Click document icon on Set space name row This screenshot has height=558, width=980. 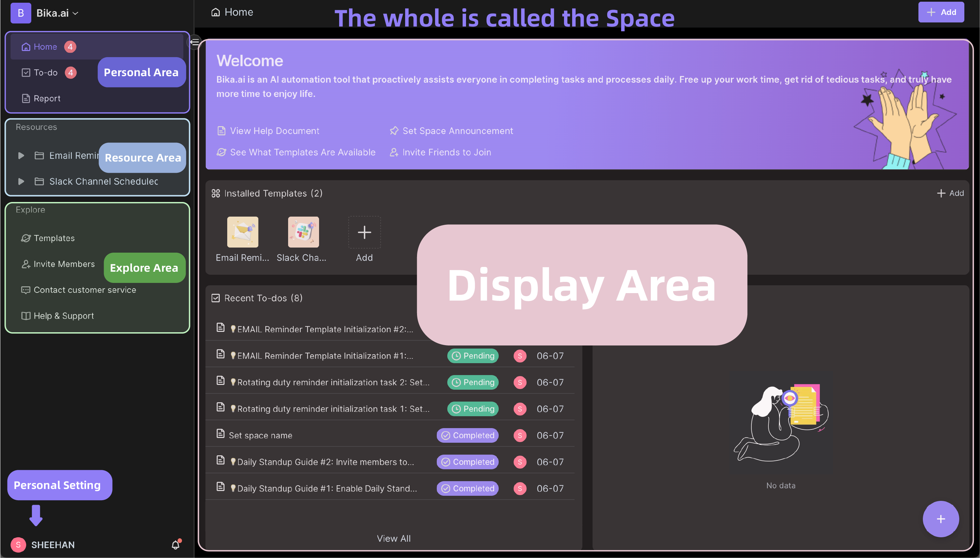[x=220, y=434]
